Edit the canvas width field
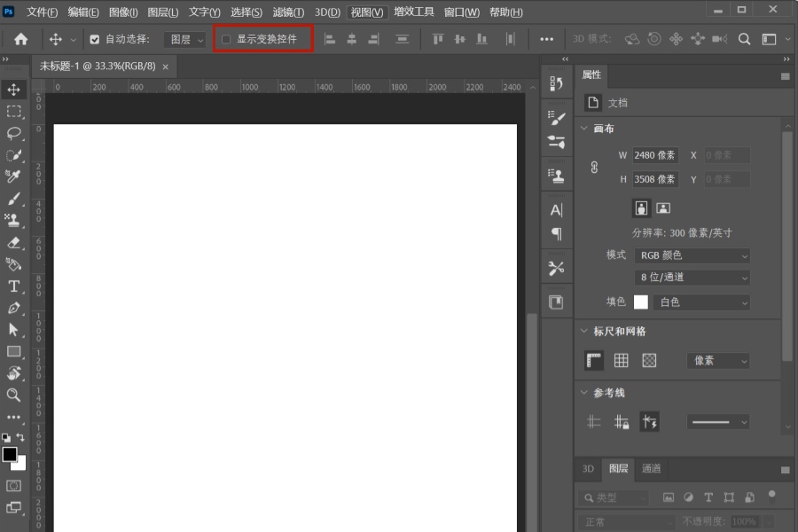The height and width of the screenshot is (532, 798). click(655, 155)
